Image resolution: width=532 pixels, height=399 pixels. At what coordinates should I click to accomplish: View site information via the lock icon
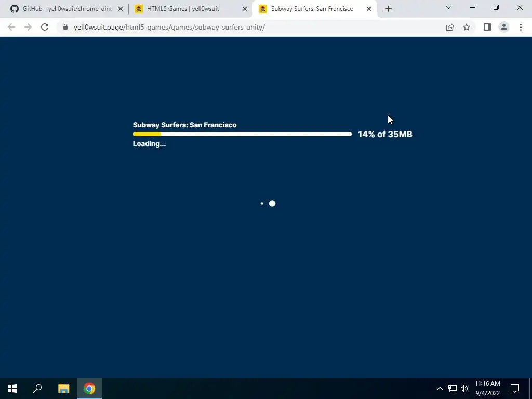point(65,27)
